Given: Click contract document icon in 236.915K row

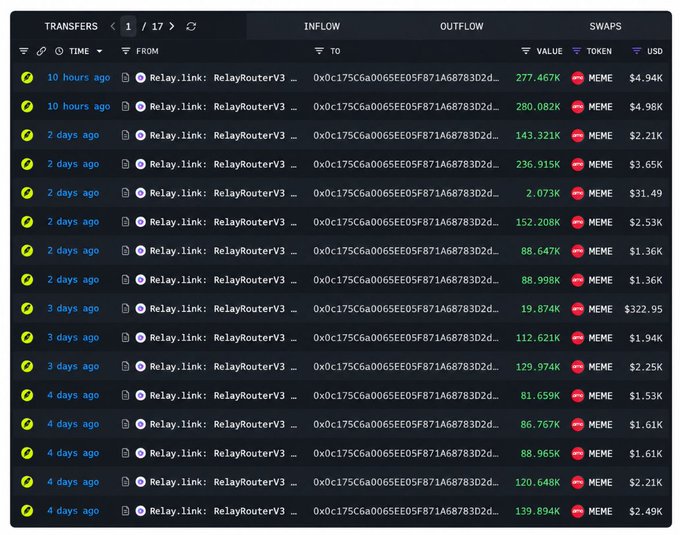Looking at the screenshot, I should pyautogui.click(x=125, y=164).
